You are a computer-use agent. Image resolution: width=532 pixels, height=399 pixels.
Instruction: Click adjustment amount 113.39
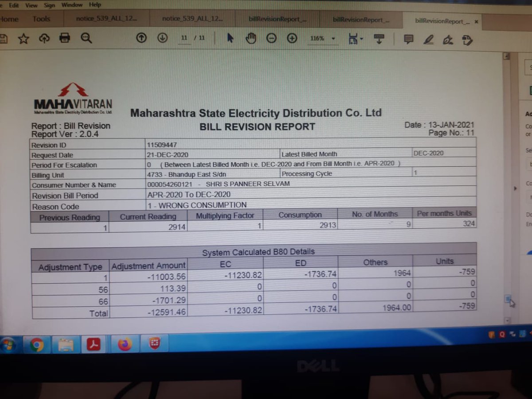(173, 289)
